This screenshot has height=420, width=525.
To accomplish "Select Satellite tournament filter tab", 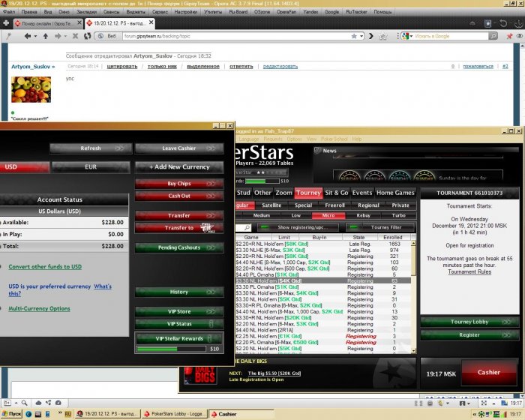I will [x=271, y=205].
